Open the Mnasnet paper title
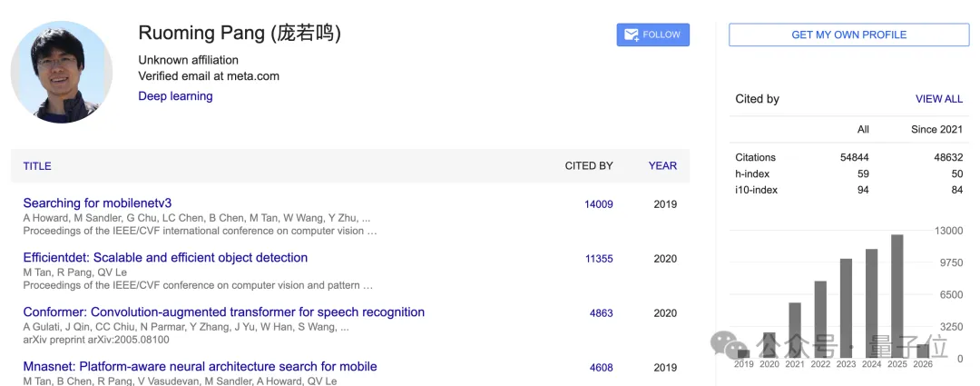This screenshot has width=980, height=386. click(x=200, y=367)
